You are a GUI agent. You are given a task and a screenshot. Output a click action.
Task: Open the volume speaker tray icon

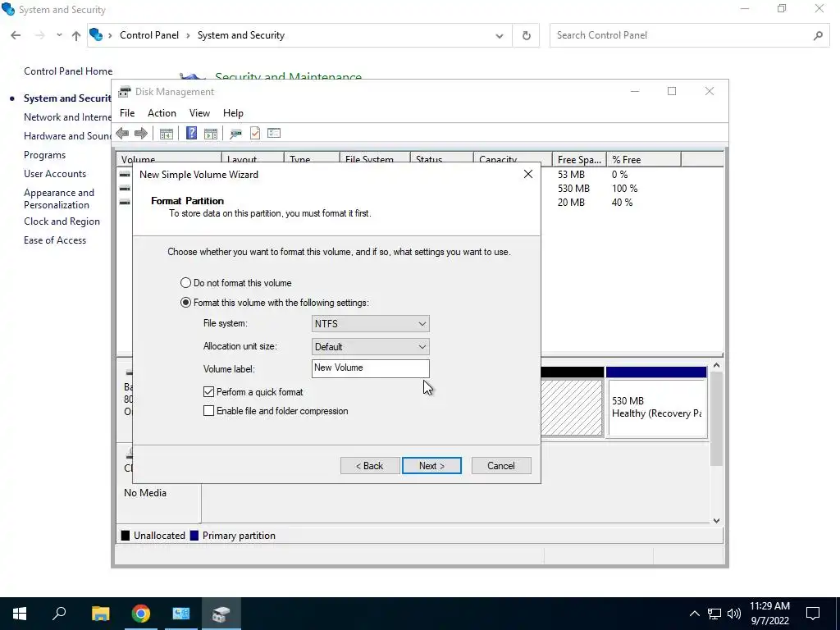(x=734, y=614)
